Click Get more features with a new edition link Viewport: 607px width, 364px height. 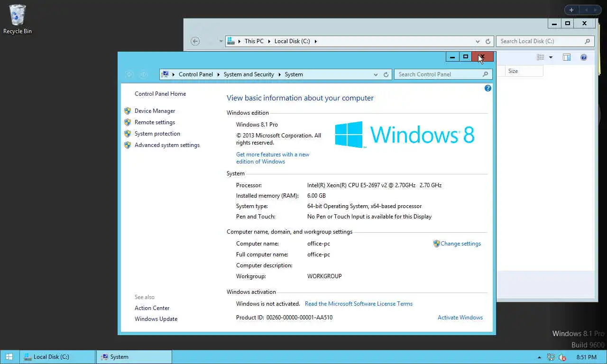coord(273,158)
